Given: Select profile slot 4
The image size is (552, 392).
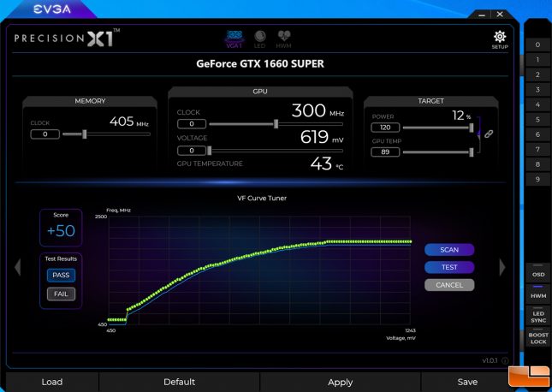Looking at the screenshot, I should pyautogui.click(x=537, y=104).
